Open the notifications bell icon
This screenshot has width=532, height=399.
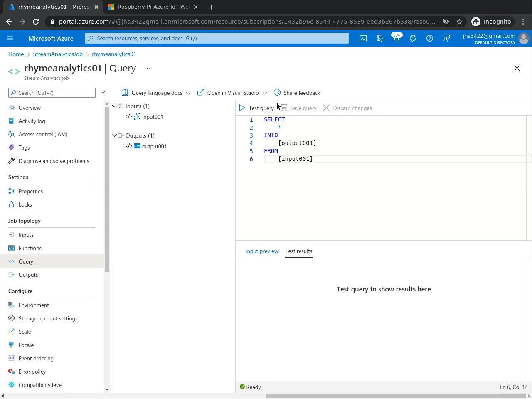(x=396, y=38)
